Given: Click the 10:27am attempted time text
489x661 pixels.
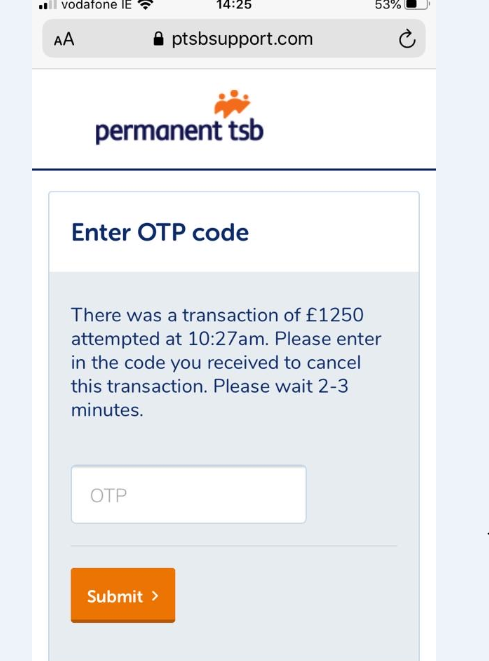Looking at the screenshot, I should click(228, 339).
